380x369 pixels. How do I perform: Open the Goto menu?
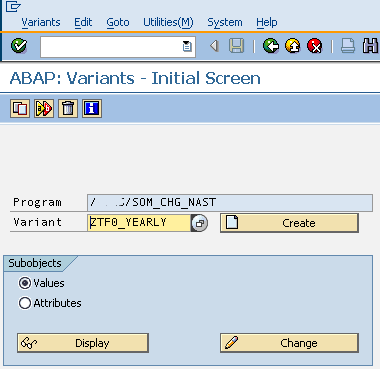118,22
